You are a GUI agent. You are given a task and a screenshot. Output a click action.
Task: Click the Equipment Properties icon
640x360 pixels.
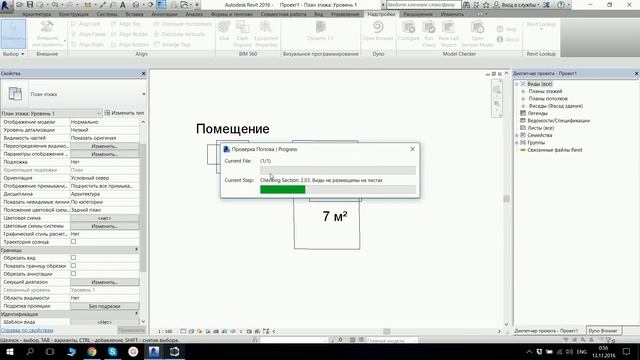pos(266,27)
